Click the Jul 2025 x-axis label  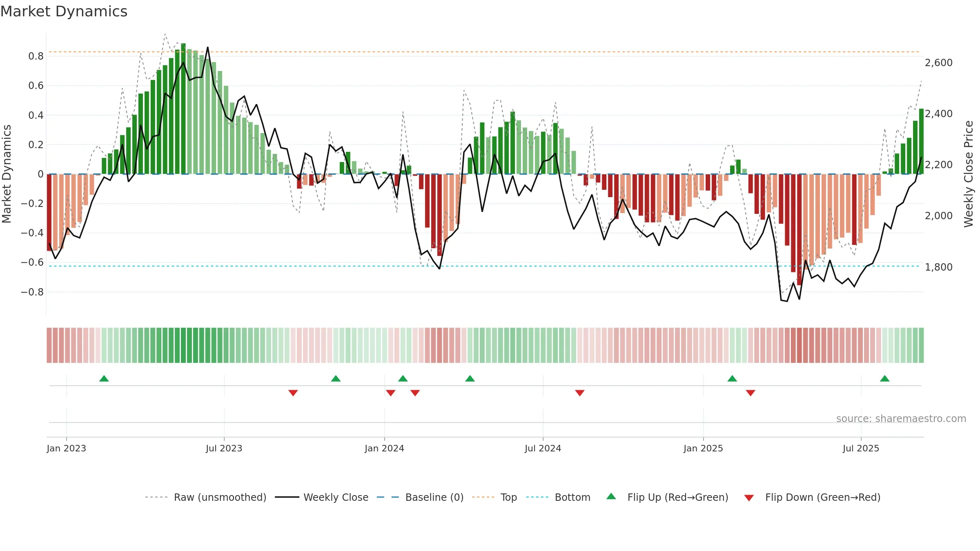click(x=861, y=448)
